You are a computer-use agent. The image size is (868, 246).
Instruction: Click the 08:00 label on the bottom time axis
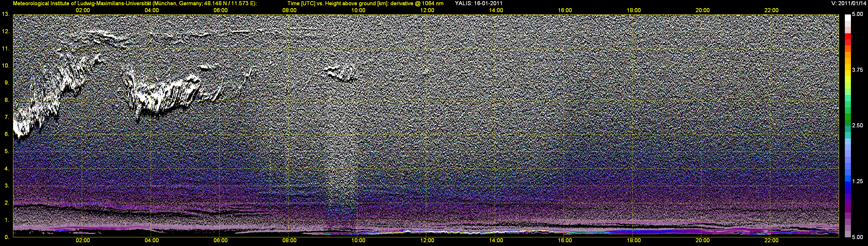point(289,241)
